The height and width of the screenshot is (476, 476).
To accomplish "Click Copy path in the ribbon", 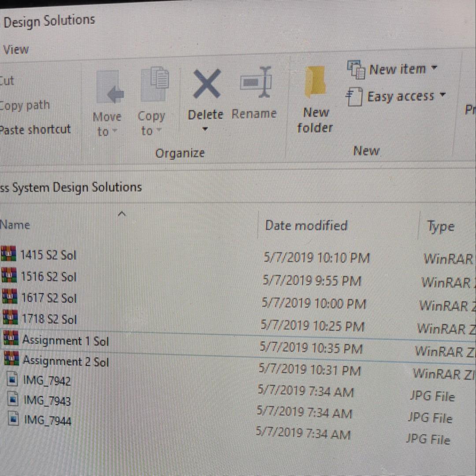I will (x=25, y=106).
